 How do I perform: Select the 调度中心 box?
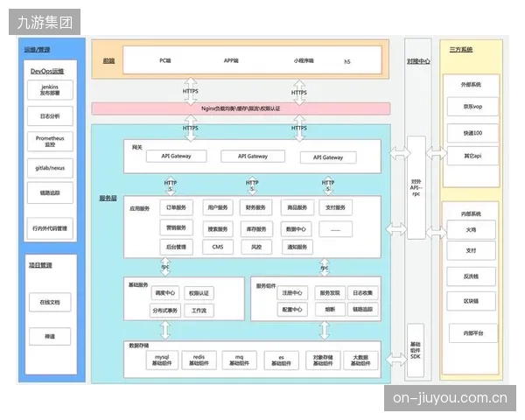click(165, 293)
